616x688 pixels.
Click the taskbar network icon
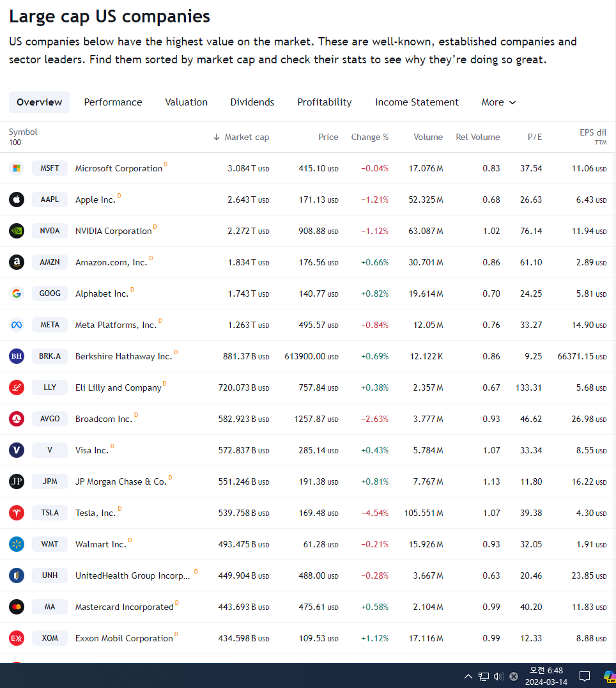coord(484,676)
